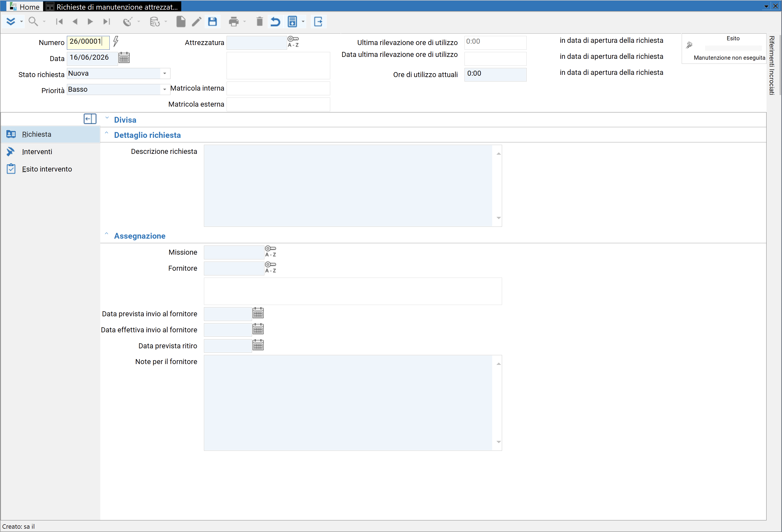Viewport: 782px width, 532px height.
Task: Open dropdown arrow beside download document icon
Action: tap(303, 22)
